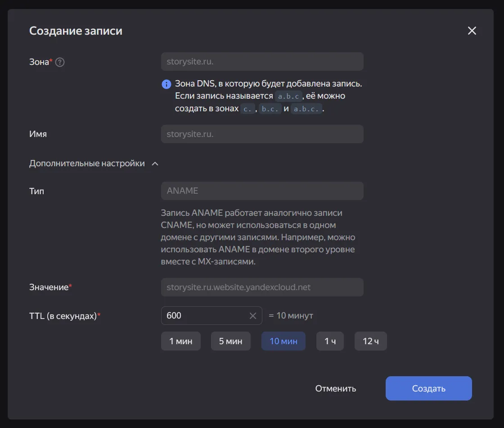Close the record creation dialog
504x428 pixels.
pos(472,31)
